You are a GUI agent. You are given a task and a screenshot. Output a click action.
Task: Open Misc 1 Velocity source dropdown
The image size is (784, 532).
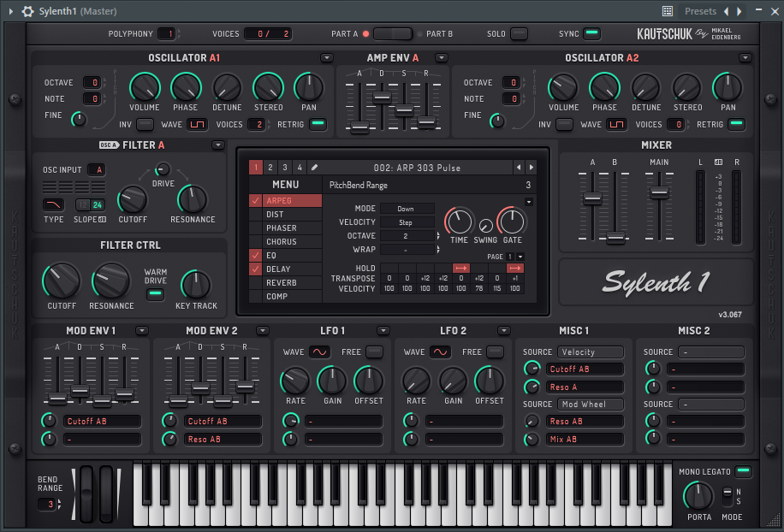click(591, 352)
